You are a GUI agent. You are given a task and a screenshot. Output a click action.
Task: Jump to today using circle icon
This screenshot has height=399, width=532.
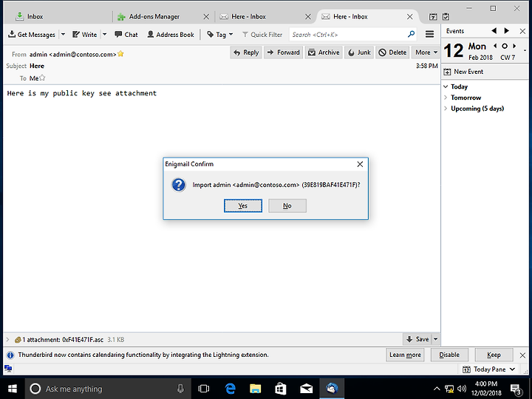(505, 46)
